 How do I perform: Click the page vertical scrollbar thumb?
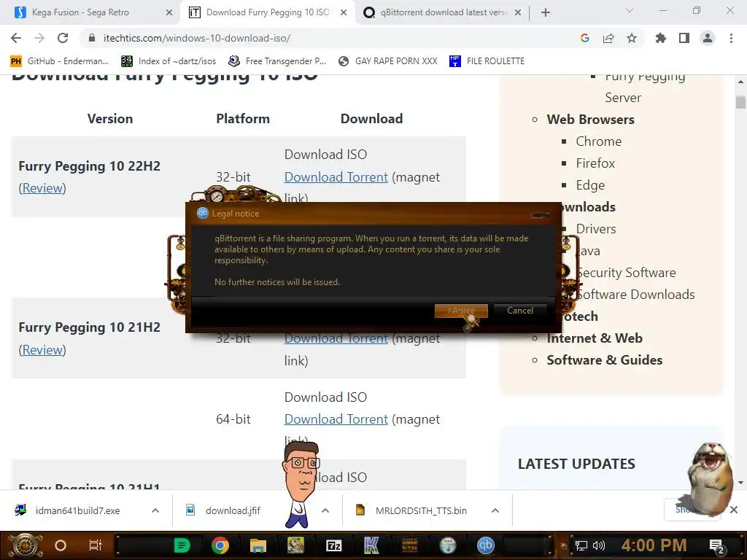740,102
